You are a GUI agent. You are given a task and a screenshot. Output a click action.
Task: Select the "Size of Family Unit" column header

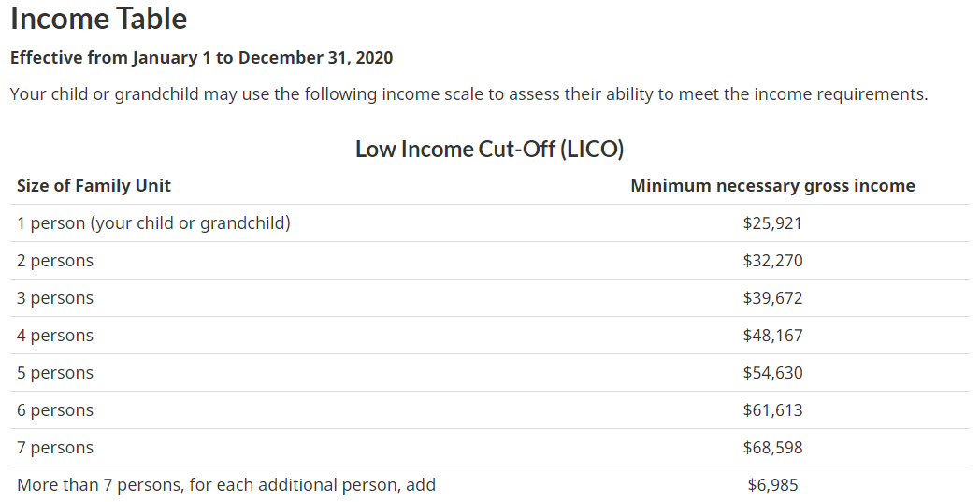pos(94,185)
